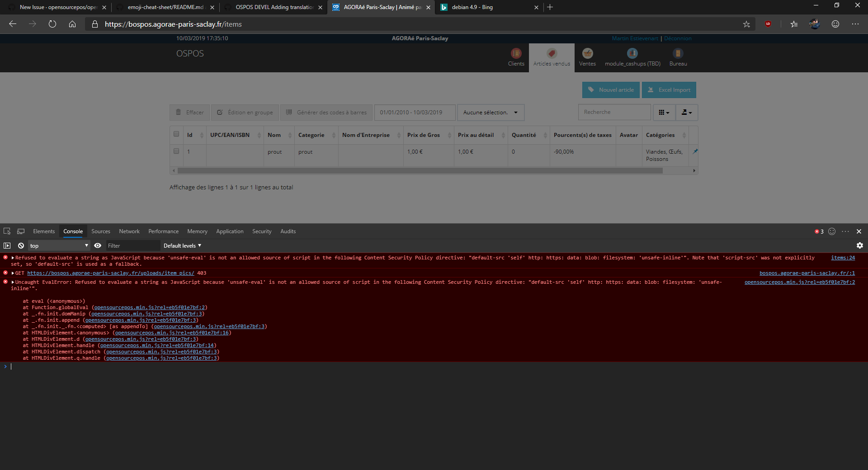Toggle the eye filter icon in Console

(98, 245)
